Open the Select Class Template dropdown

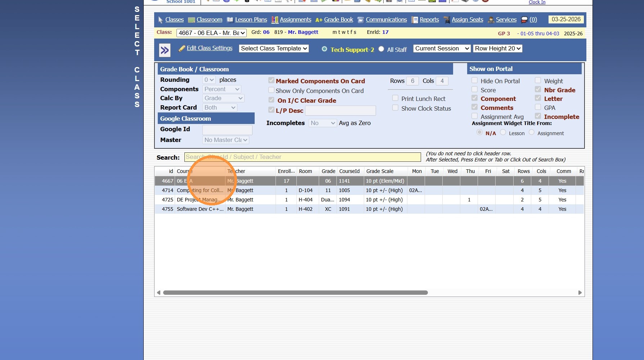(x=274, y=48)
